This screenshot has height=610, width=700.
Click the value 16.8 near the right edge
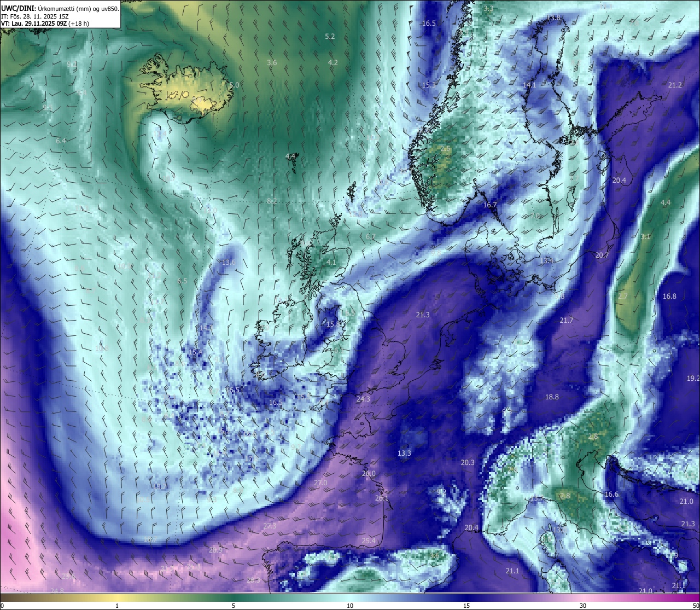(669, 296)
